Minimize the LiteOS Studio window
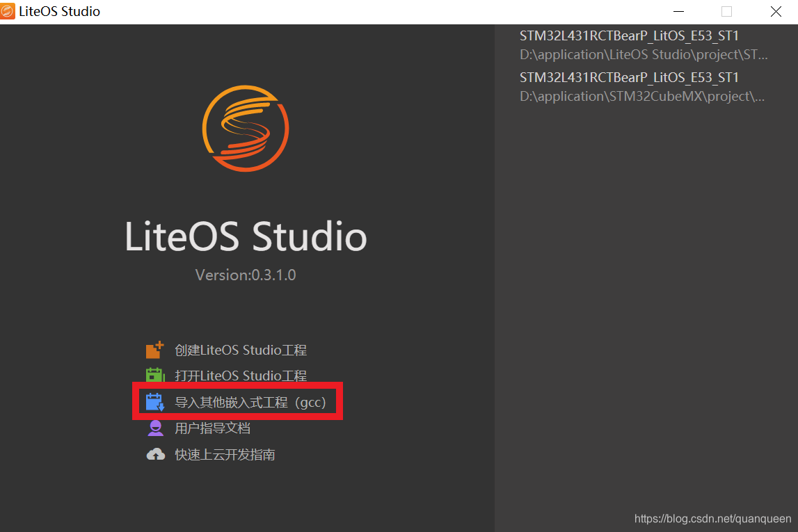 tap(678, 11)
